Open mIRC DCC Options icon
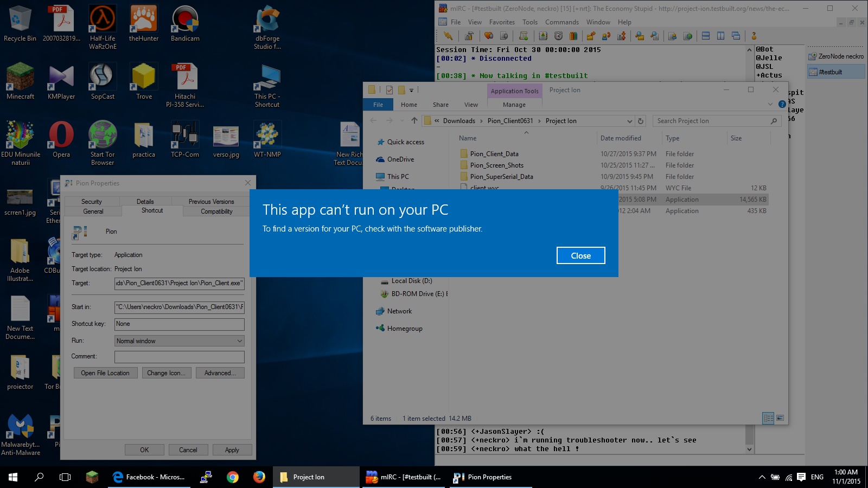The height and width of the screenshot is (488, 868). click(x=621, y=36)
